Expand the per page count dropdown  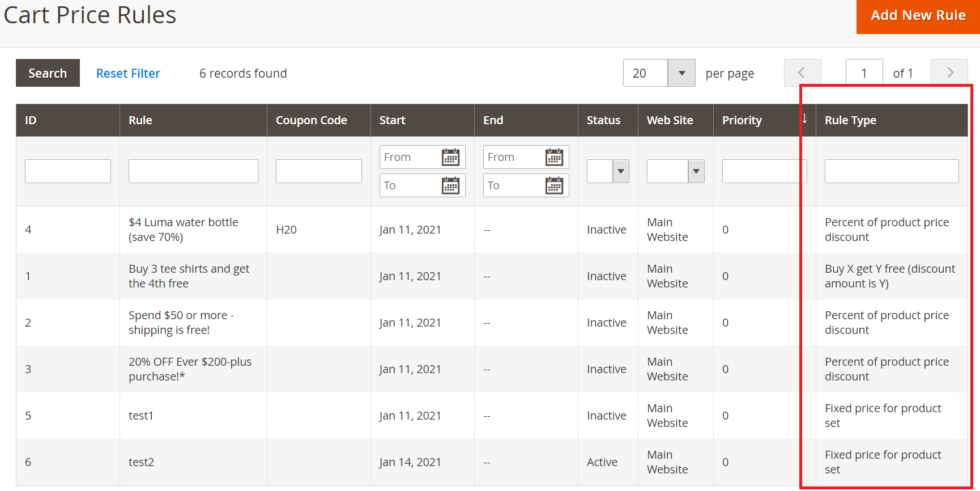[681, 73]
